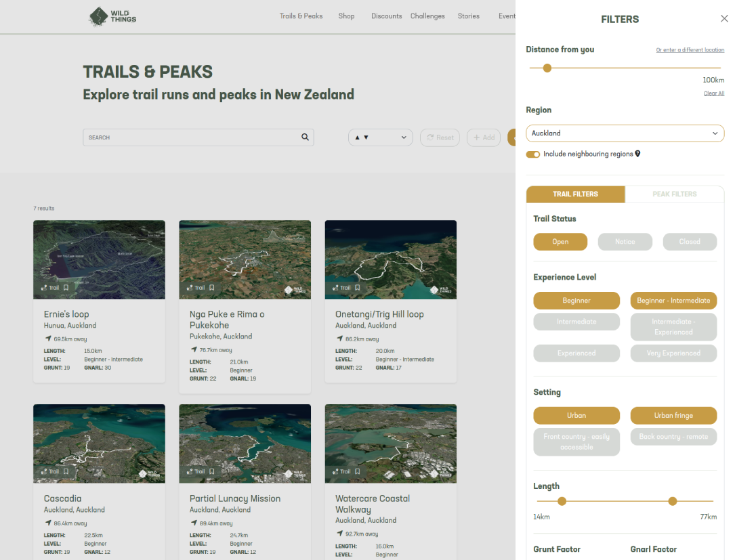Bookmark the Watercare Coastal Walkway trail
The image size is (735, 560).
358,471
